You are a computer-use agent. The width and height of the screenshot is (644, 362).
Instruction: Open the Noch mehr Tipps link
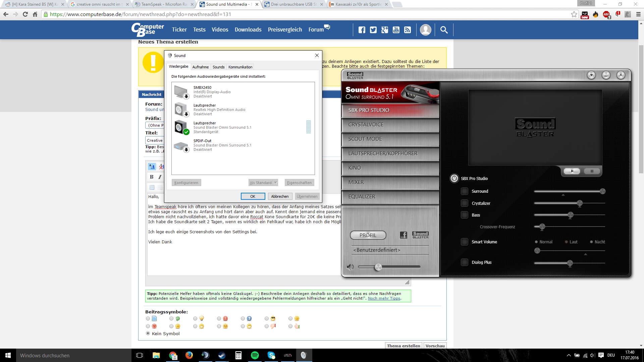[384, 298]
